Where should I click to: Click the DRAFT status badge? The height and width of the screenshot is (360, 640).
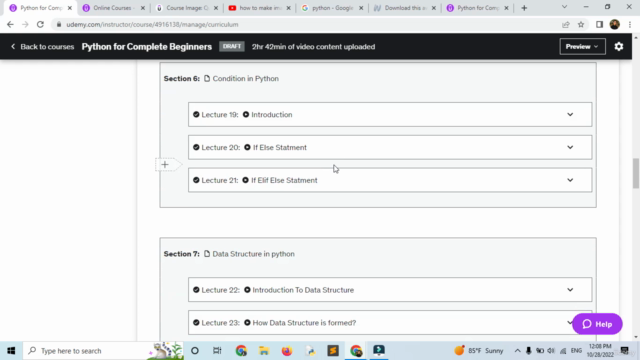232,47
